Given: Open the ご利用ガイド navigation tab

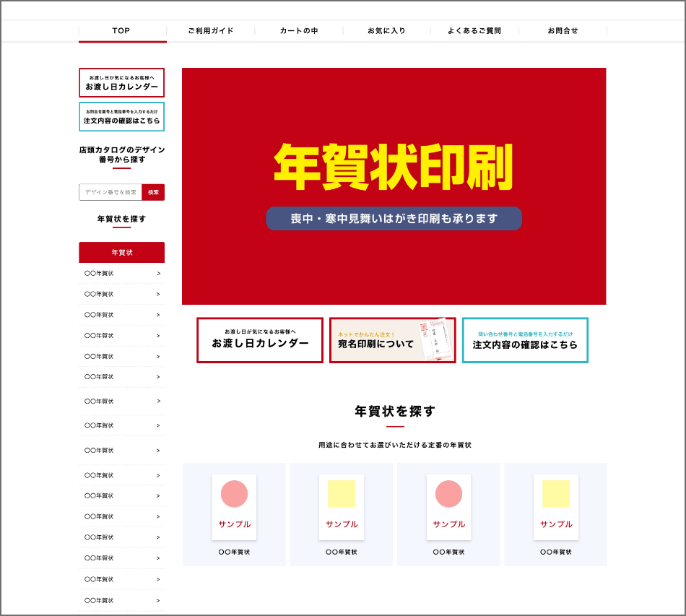Looking at the screenshot, I should [210, 31].
